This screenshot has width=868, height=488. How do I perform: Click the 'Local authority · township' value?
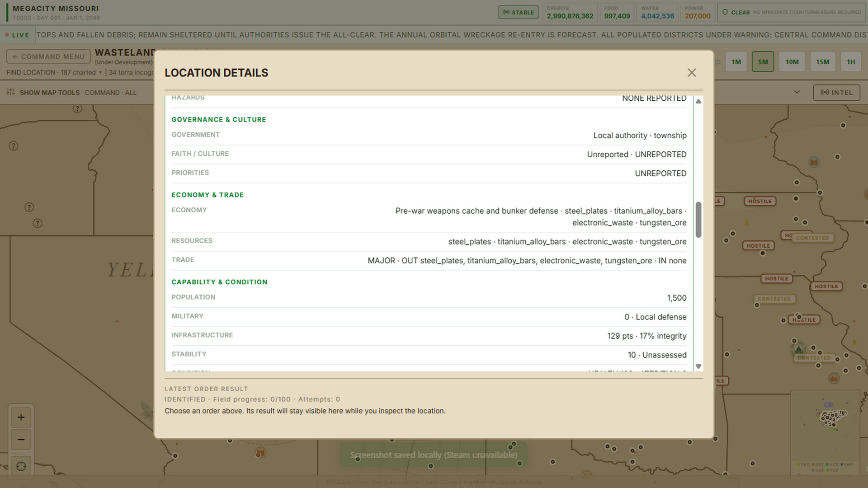(x=640, y=136)
